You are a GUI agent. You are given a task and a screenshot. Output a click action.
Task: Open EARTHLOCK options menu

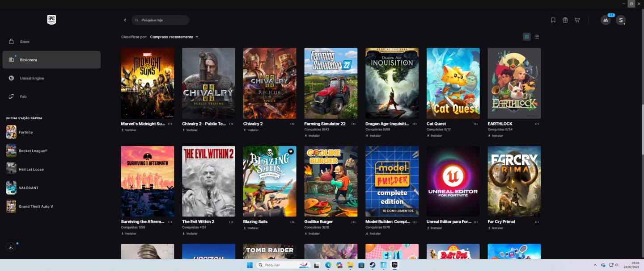[x=537, y=124]
